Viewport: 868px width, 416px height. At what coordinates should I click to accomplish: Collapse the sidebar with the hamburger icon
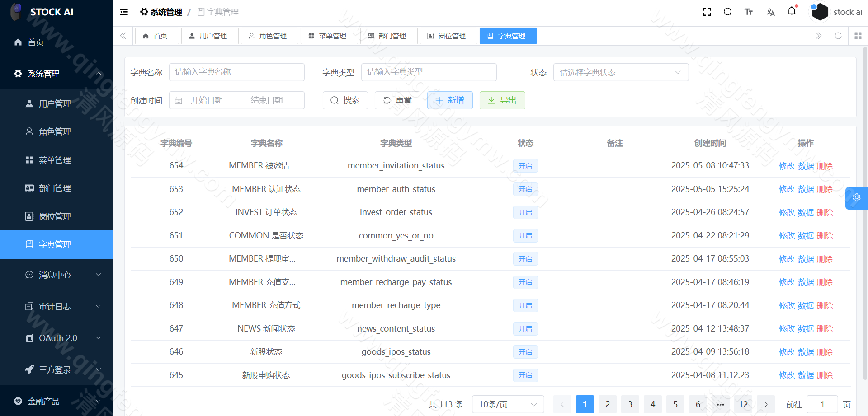[x=124, y=12]
